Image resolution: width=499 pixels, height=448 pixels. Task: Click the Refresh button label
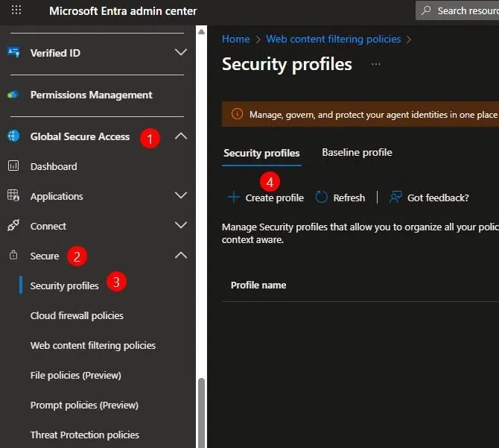coord(349,198)
